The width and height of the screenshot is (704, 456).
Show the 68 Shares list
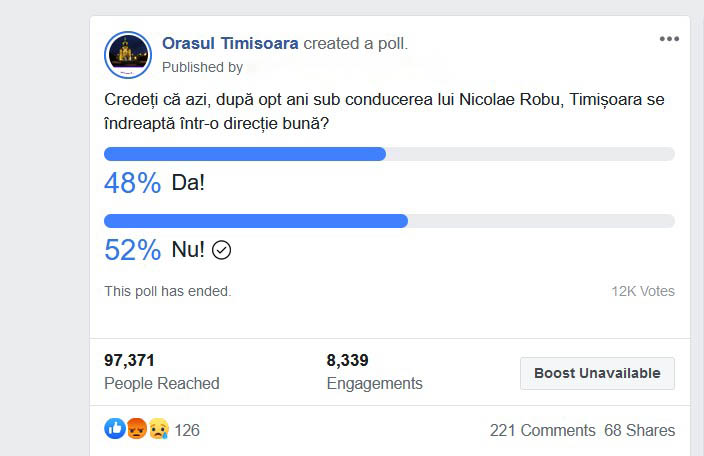pyautogui.click(x=639, y=430)
